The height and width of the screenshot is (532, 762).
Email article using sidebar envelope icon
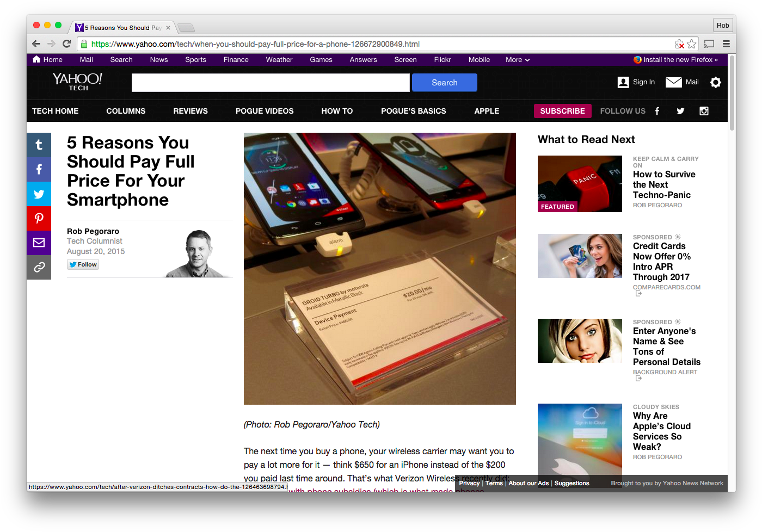point(39,243)
